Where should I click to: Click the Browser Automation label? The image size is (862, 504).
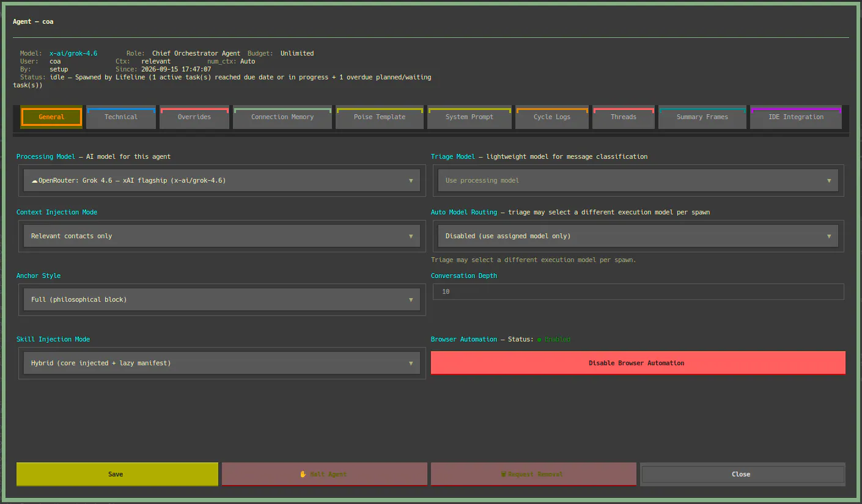point(464,339)
